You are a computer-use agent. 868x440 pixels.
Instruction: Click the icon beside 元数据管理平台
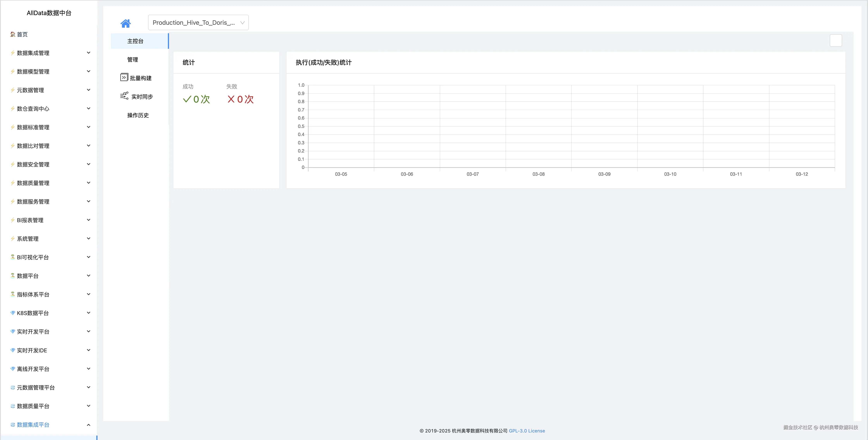13,387
